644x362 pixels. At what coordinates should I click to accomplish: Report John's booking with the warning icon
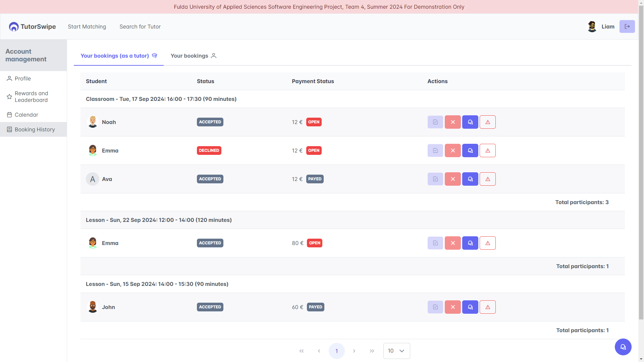(487, 307)
